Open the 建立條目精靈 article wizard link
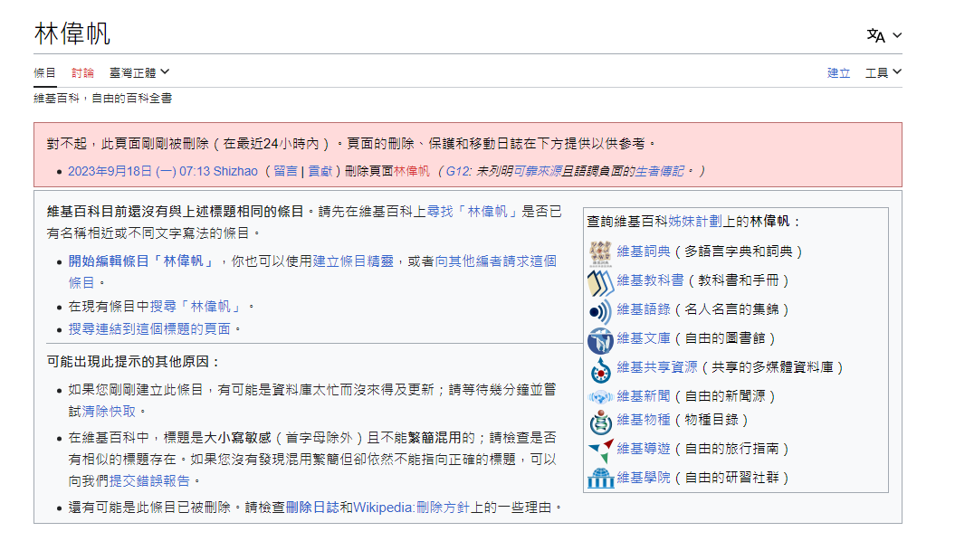The image size is (955, 560). click(x=353, y=261)
